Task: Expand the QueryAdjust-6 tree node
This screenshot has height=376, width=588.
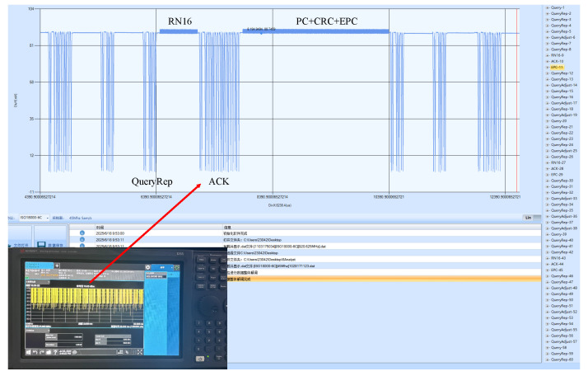Action: (x=548, y=38)
